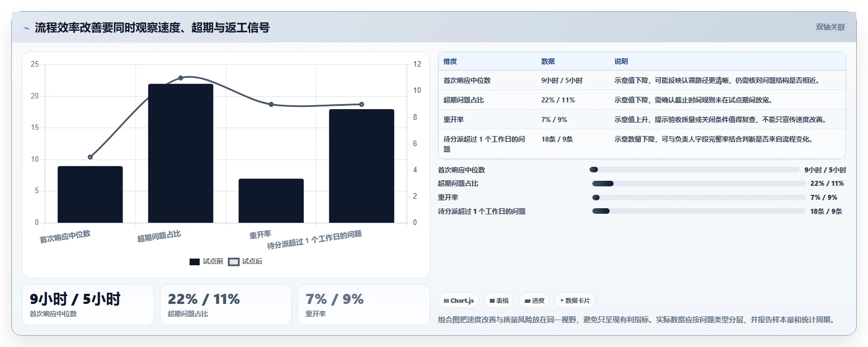The height and width of the screenshot is (347, 868).
Task: Click the 重开率 chart bar
Action: (271, 201)
